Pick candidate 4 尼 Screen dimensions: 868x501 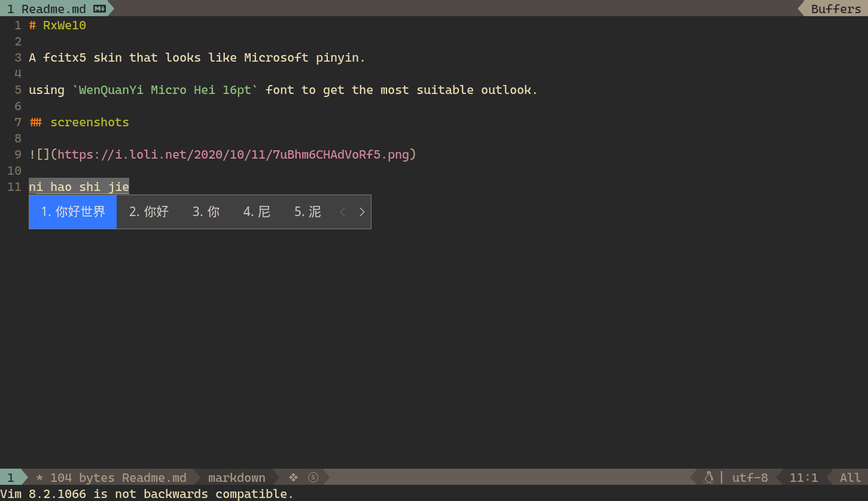coord(257,212)
